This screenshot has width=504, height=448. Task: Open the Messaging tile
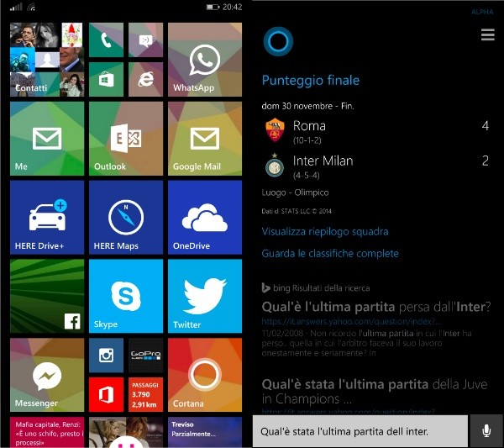[145, 40]
